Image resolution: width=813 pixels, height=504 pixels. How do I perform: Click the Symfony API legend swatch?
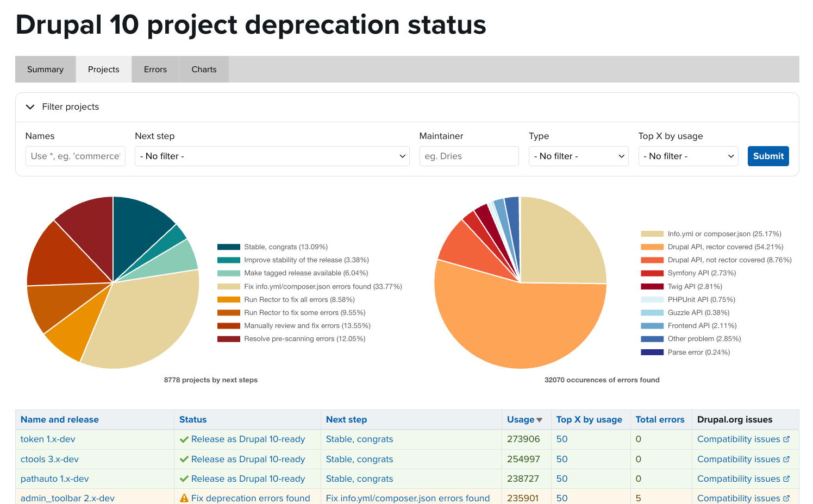point(652,273)
